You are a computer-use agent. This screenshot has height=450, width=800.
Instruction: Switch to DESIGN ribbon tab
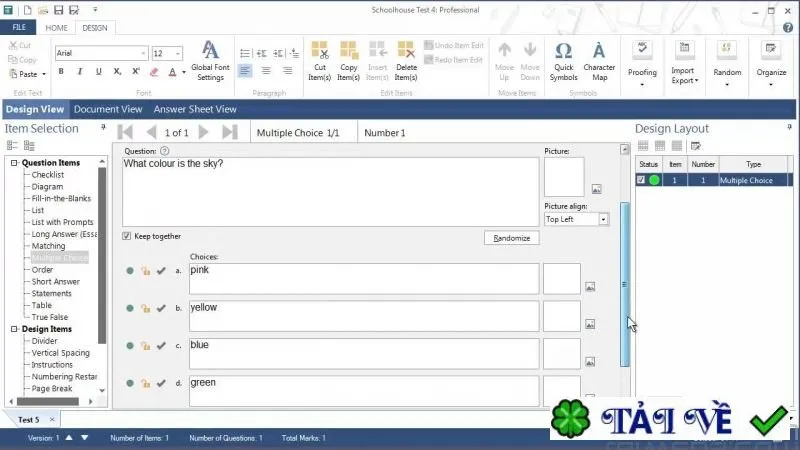click(95, 28)
